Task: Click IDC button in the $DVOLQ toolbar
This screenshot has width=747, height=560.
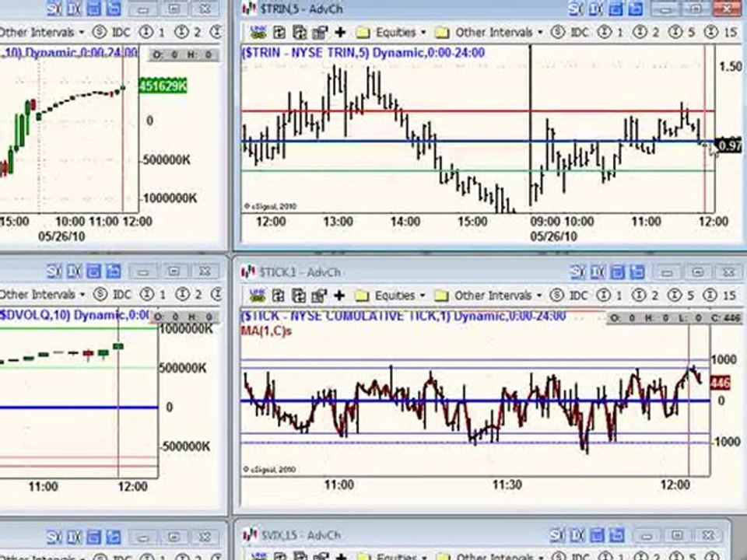Action: pos(112,295)
